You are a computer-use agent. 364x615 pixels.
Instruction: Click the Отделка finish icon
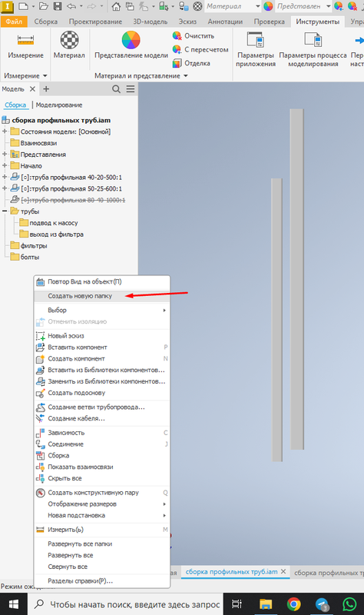(x=177, y=63)
